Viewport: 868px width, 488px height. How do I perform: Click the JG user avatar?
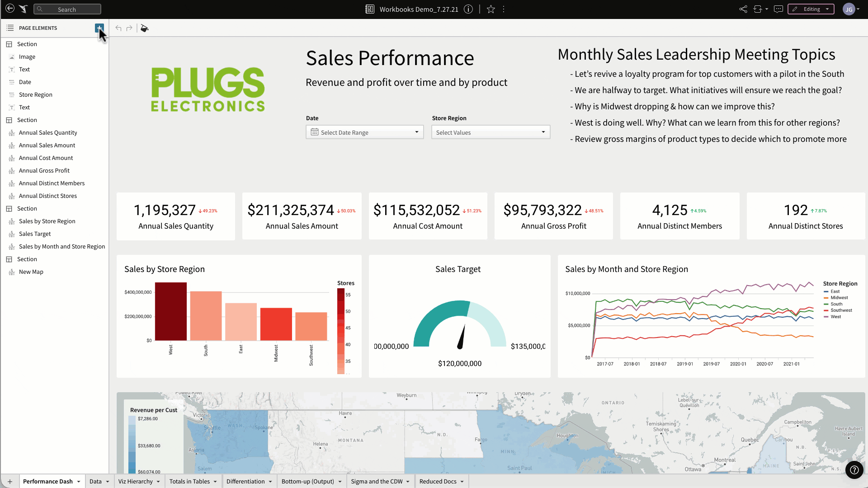[x=849, y=9]
